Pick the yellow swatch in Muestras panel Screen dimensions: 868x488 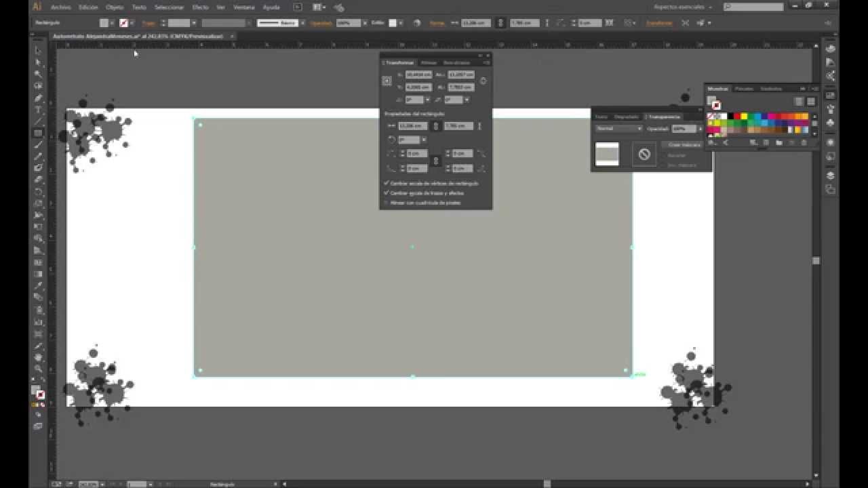[744, 116]
